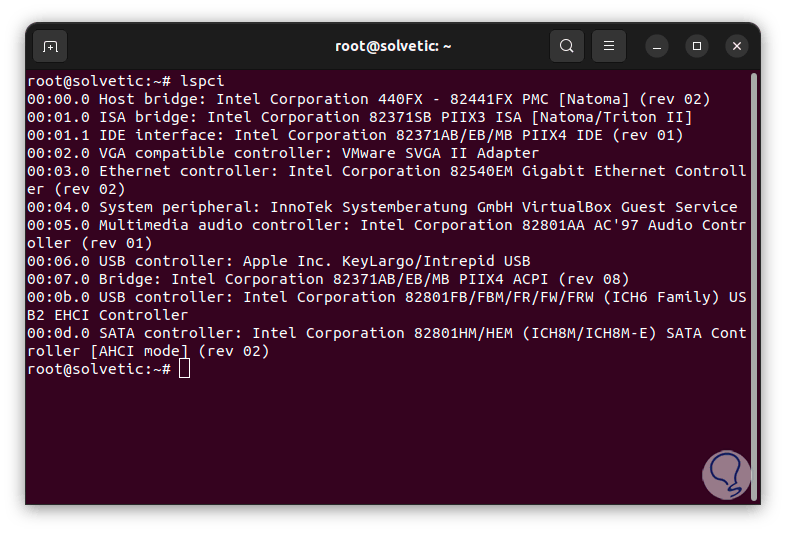The height and width of the screenshot is (533, 786).
Task: Click the System peripheral InnoTek line
Action: tap(382, 207)
